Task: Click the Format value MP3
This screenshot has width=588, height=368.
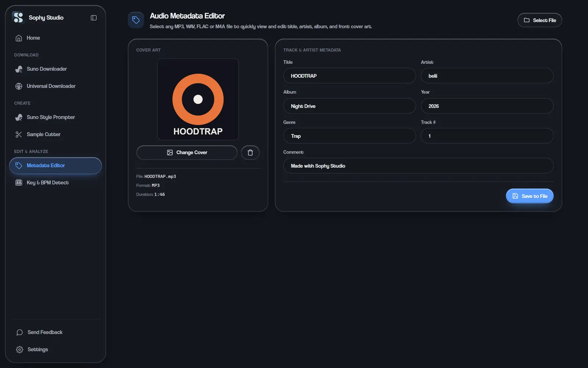Action: (x=156, y=185)
